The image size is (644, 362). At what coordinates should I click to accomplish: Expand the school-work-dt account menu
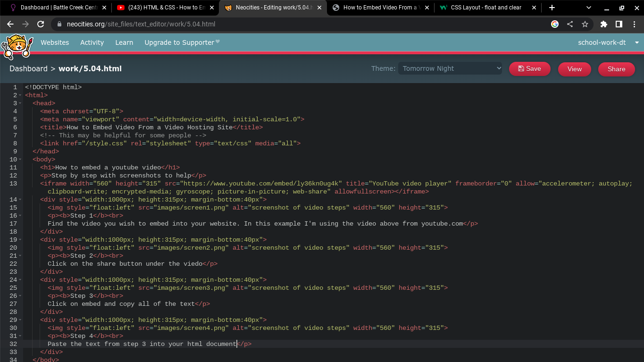click(609, 42)
